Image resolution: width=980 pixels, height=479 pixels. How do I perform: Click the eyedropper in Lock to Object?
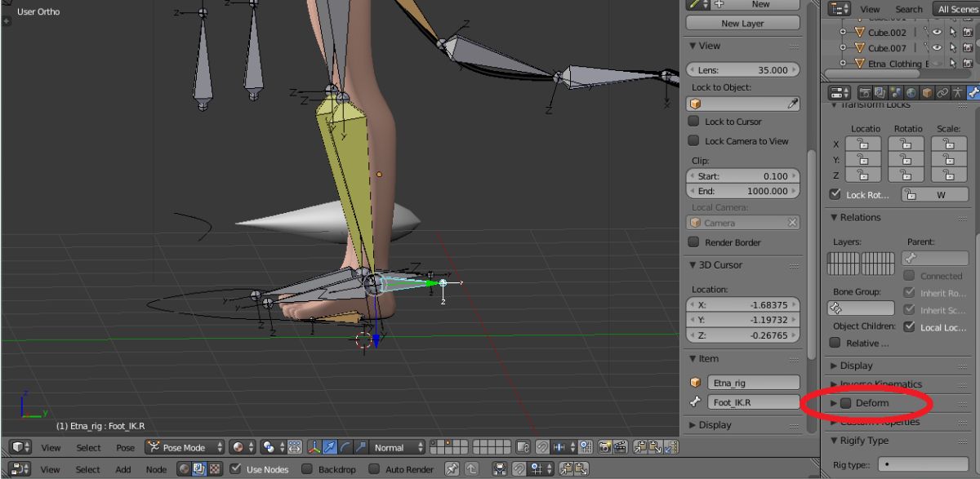[x=791, y=104]
